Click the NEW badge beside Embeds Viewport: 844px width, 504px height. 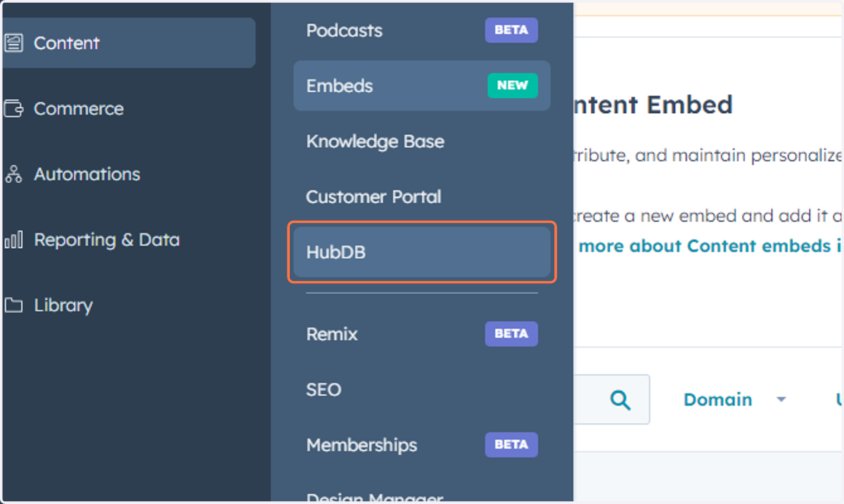tap(512, 86)
